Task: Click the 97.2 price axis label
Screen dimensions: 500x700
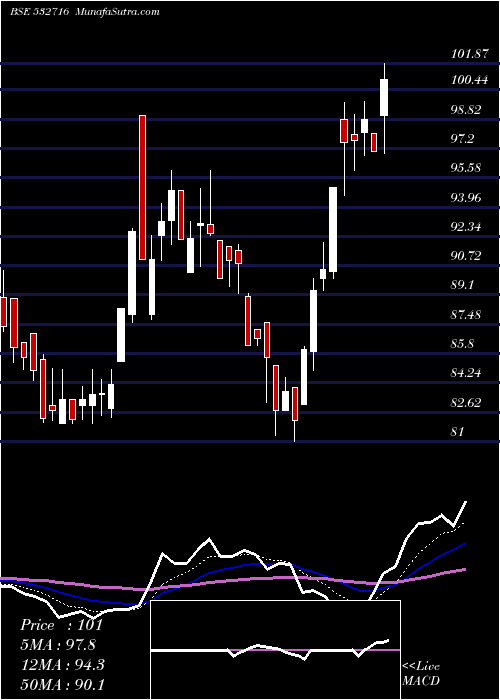Action: click(x=462, y=139)
